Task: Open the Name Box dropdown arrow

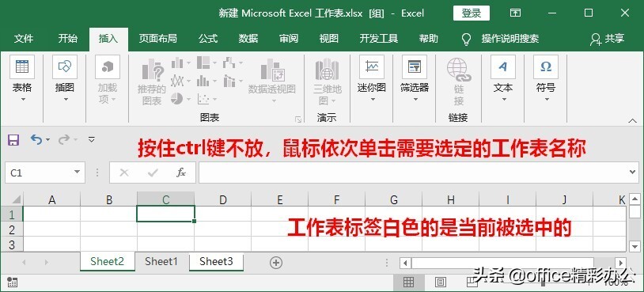Action: 77,173
